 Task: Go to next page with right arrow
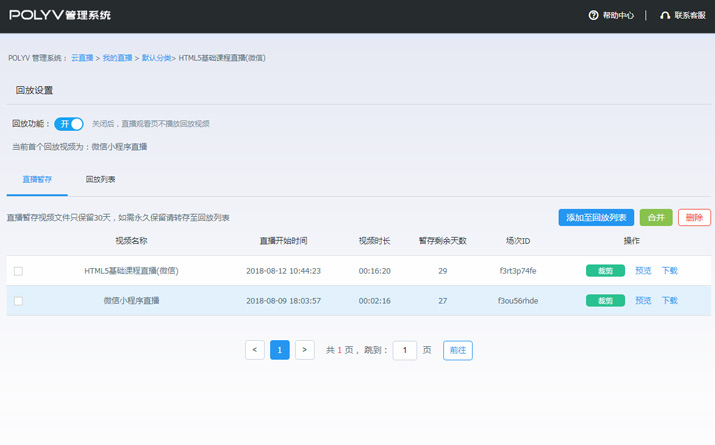coord(305,350)
